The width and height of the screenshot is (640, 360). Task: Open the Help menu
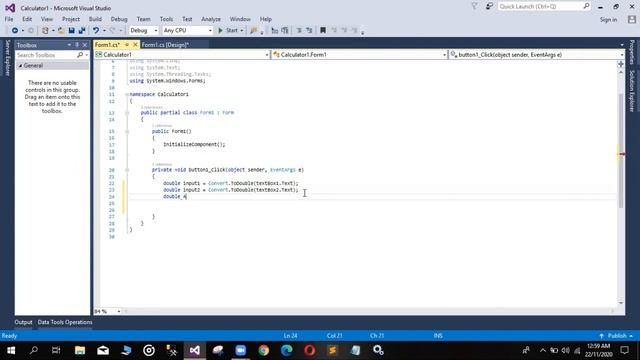[266, 19]
